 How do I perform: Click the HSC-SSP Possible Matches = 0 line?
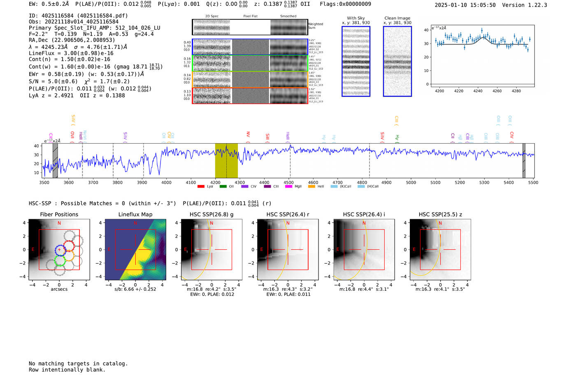tap(102, 203)
